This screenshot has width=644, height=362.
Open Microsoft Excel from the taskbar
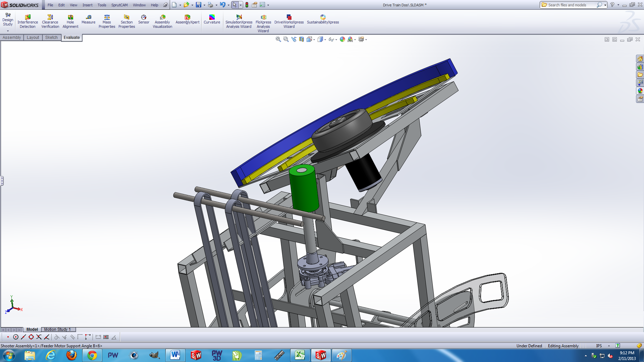pos(300,355)
